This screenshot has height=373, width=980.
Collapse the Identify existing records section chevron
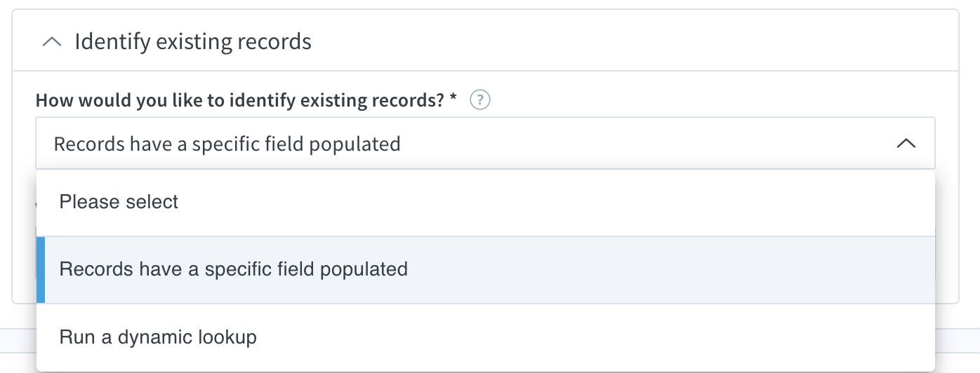click(52, 42)
